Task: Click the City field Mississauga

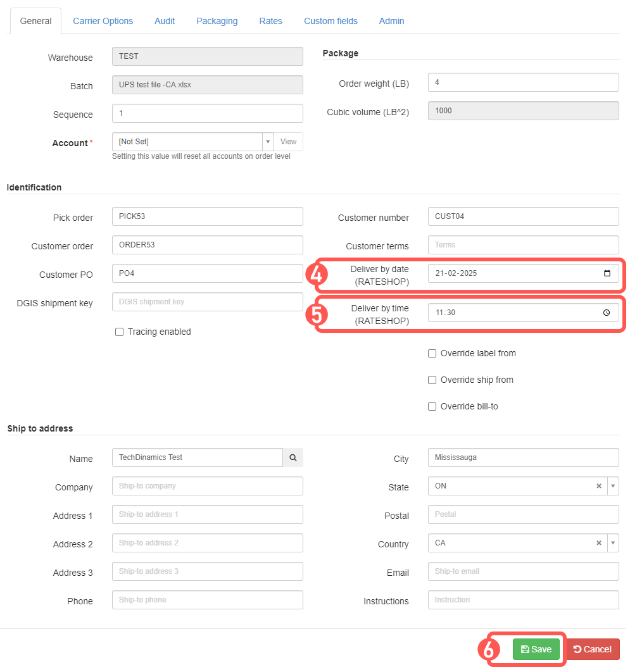Action: 523,457
